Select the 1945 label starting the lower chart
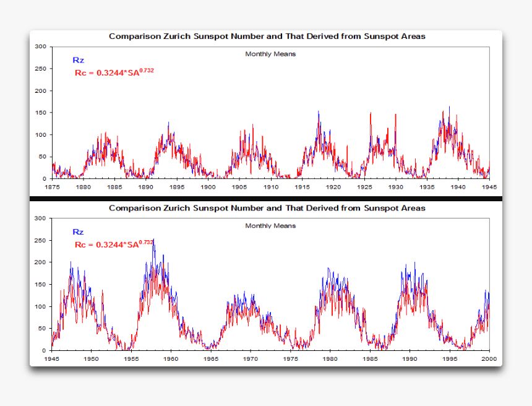The width and height of the screenshot is (532, 406). [51, 359]
